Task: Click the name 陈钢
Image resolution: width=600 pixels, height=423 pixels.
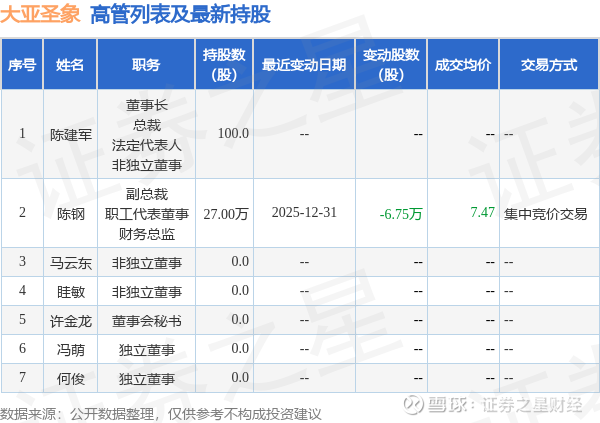Action: point(71,214)
